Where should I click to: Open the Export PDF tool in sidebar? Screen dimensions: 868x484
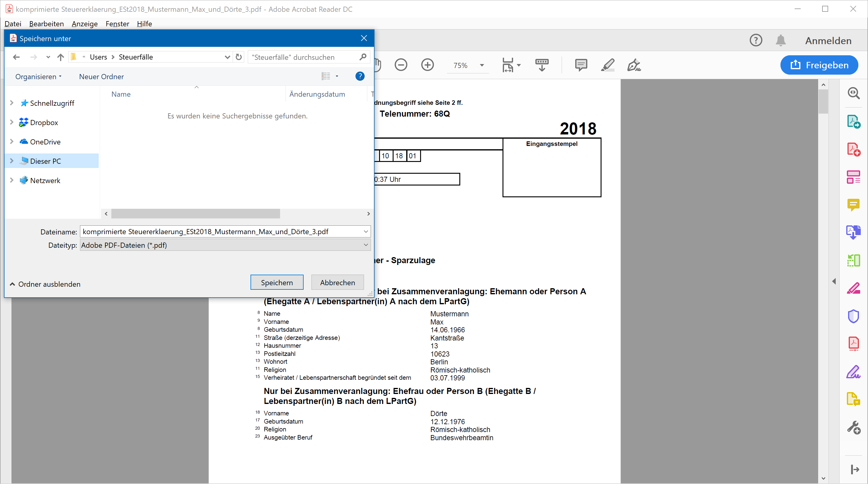click(853, 121)
